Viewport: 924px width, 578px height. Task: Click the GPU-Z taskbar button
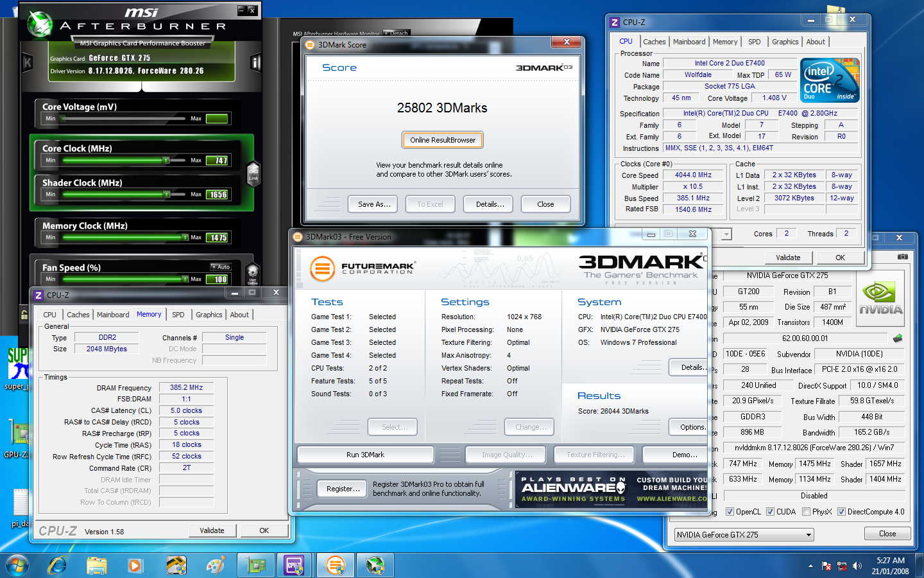(256, 565)
